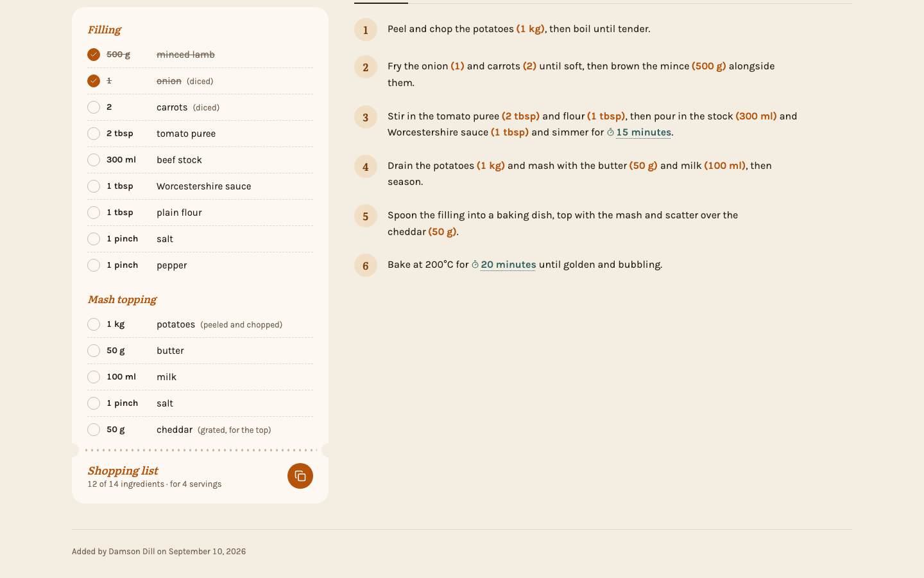Start the 20 minutes baking timer
The width and height of the screenshot is (924, 578).
pyautogui.click(x=504, y=265)
